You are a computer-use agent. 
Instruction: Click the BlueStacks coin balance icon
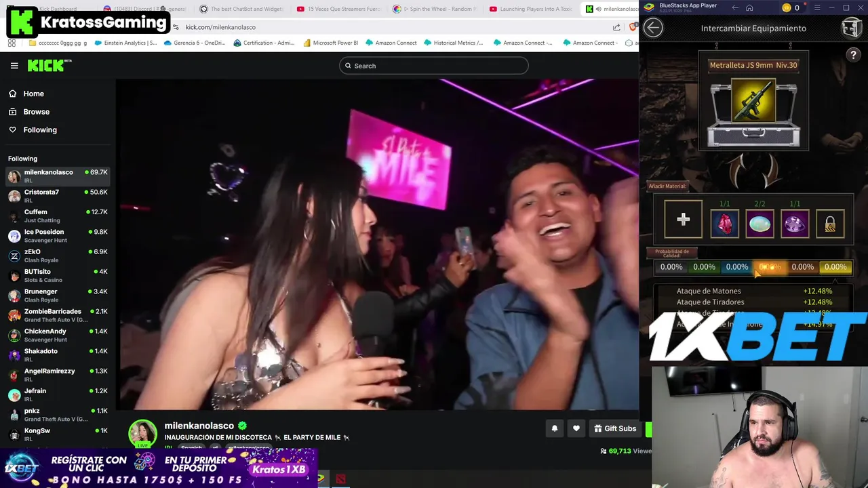[787, 7]
